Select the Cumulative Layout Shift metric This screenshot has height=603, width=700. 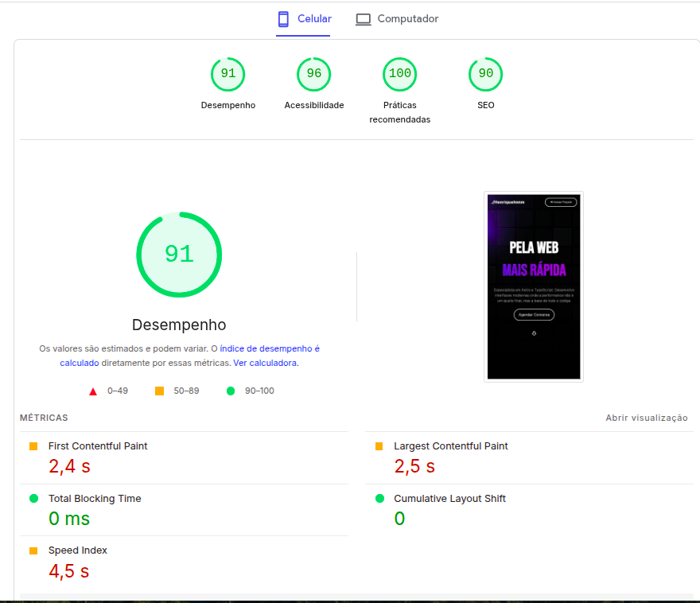click(449, 499)
